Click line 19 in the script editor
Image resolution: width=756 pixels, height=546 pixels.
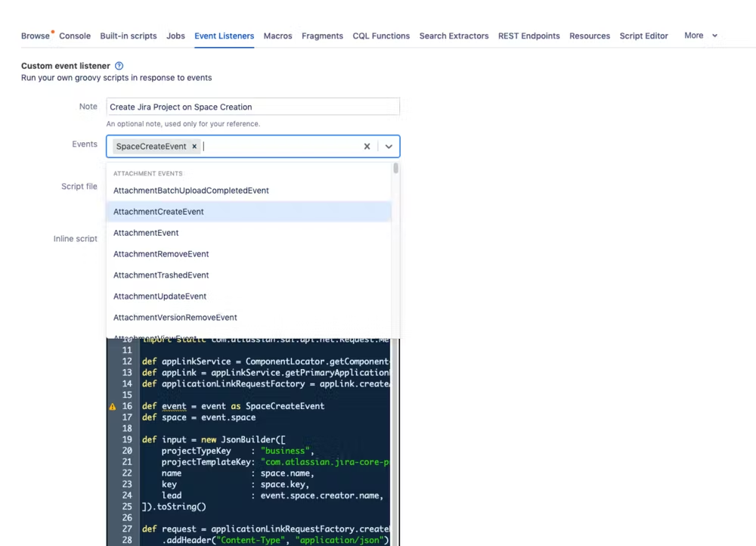tap(265, 440)
